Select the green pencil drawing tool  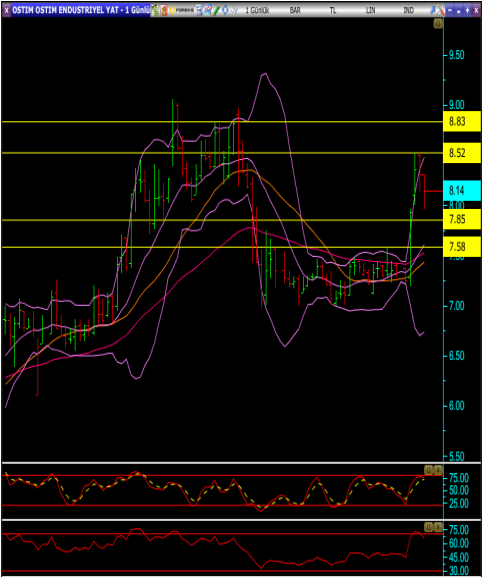pyautogui.click(x=217, y=10)
